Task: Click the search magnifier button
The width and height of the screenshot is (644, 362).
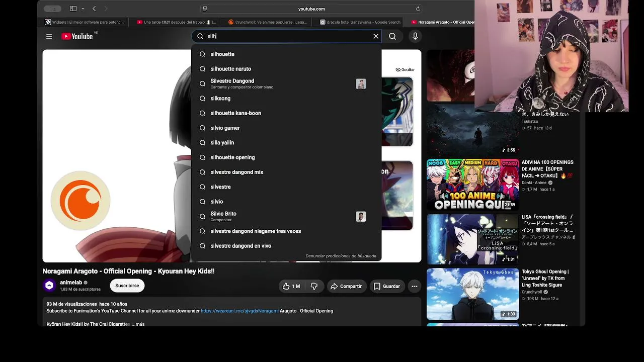Action: [x=392, y=36]
